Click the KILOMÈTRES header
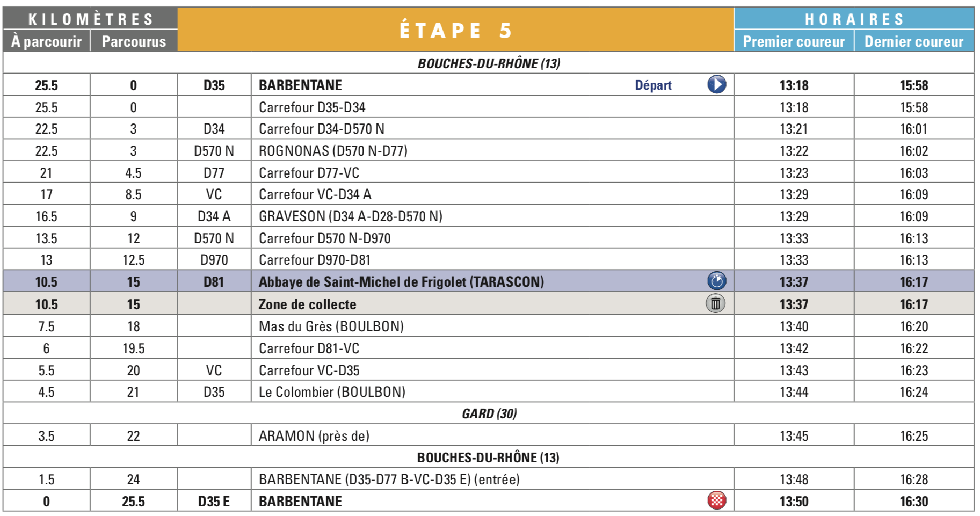This screenshot has width=980, height=516. [x=90, y=19]
